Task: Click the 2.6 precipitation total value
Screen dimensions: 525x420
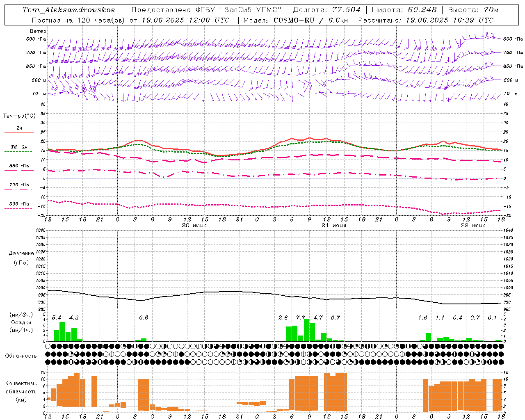Action: [283, 317]
